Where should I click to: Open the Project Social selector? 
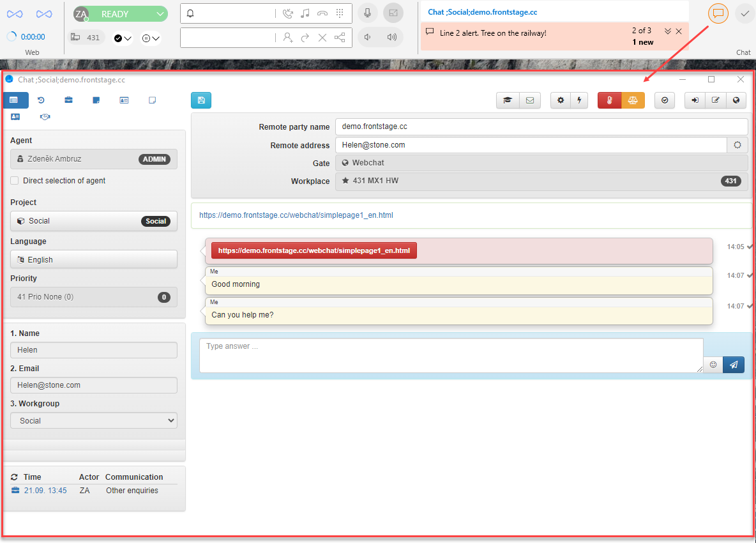click(93, 221)
